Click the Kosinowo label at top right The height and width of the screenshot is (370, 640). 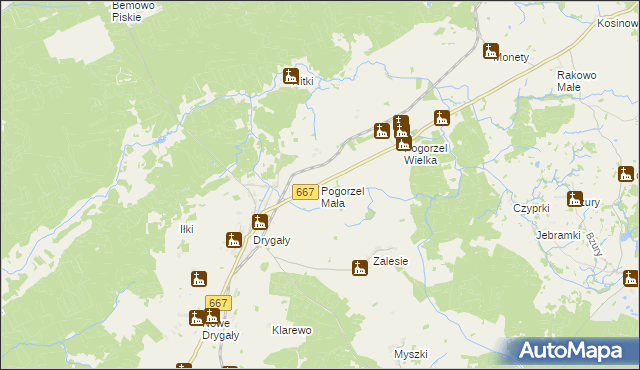[618, 23]
